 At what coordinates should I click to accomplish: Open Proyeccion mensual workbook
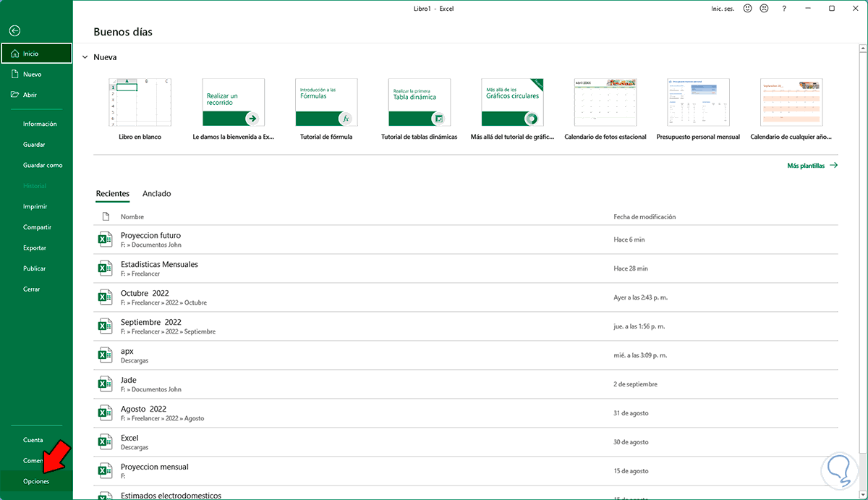click(466, 471)
